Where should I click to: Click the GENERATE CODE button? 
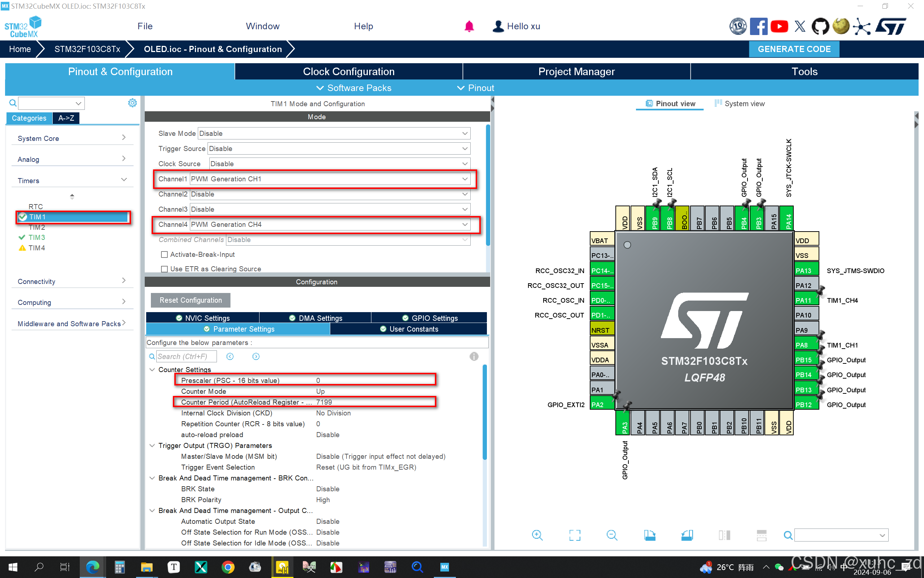(794, 49)
